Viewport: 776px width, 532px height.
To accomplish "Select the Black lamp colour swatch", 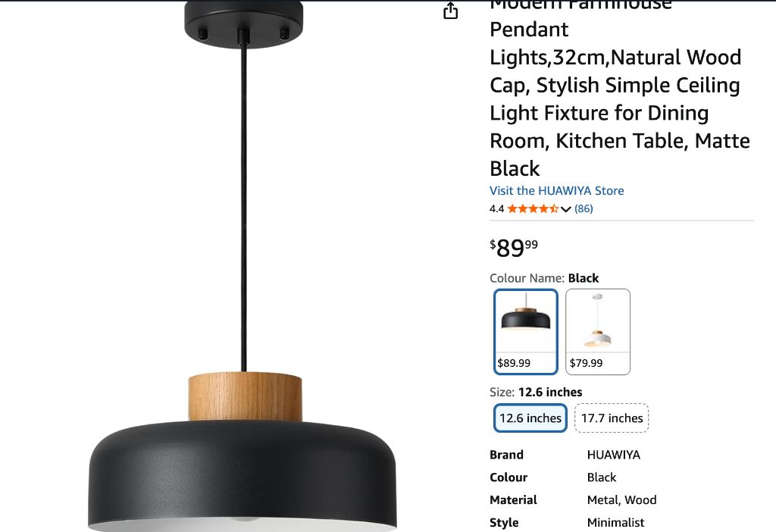I will 526,332.
